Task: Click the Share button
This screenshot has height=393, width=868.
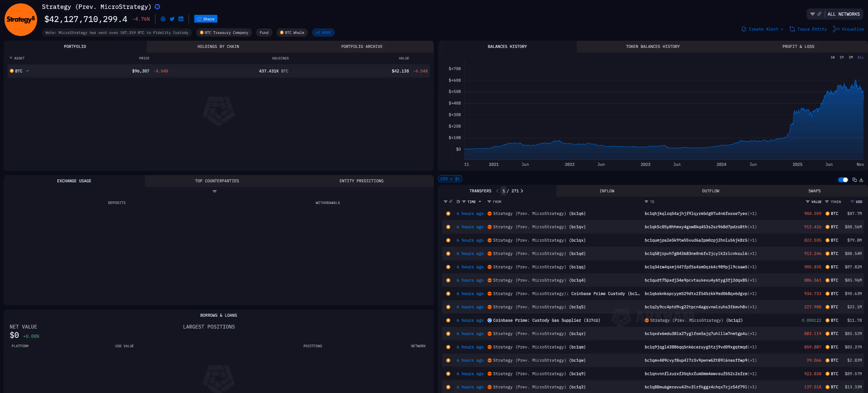Action: tap(206, 19)
